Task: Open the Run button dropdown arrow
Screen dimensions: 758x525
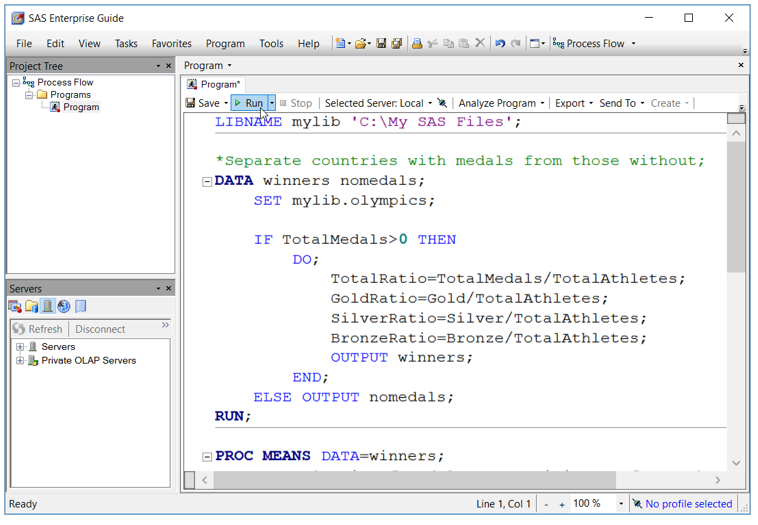Action: 271,103
